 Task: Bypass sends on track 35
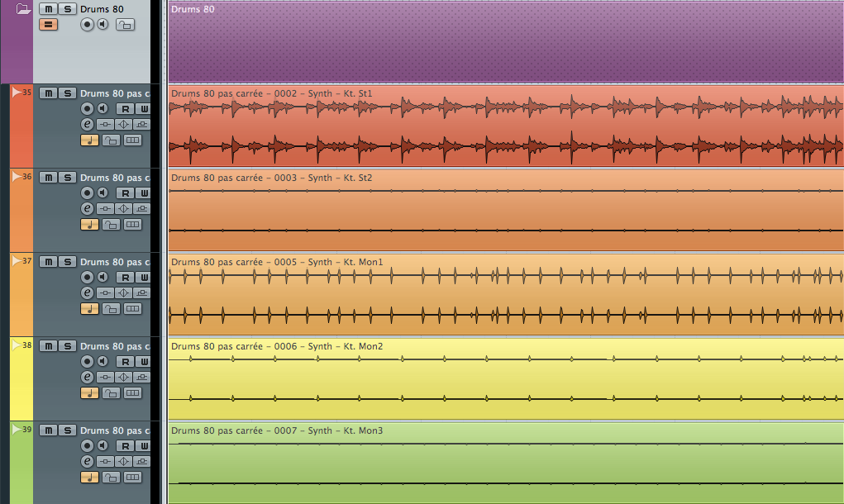142,124
